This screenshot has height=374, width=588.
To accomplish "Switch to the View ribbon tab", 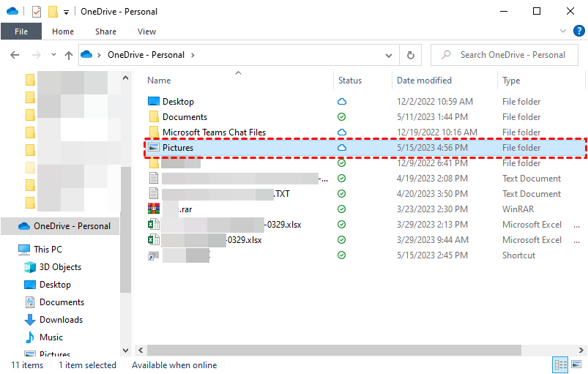I will (x=146, y=31).
